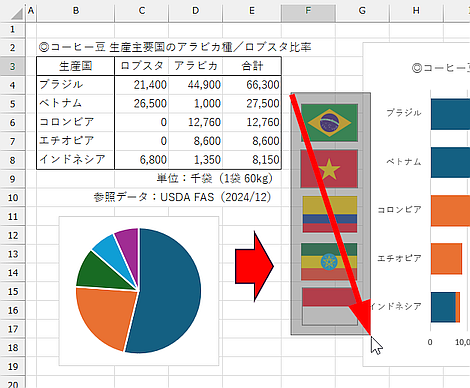470x388 pixels.
Task: Click the title cell コーヒー豆 生産主要国
Action: [175, 47]
